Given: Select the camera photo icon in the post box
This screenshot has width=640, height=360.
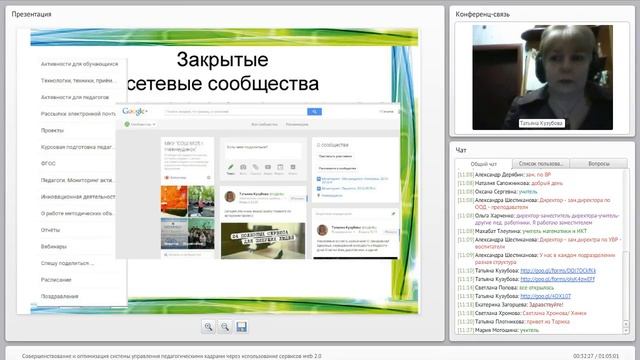Looking at the screenshot, I should click(243, 167).
